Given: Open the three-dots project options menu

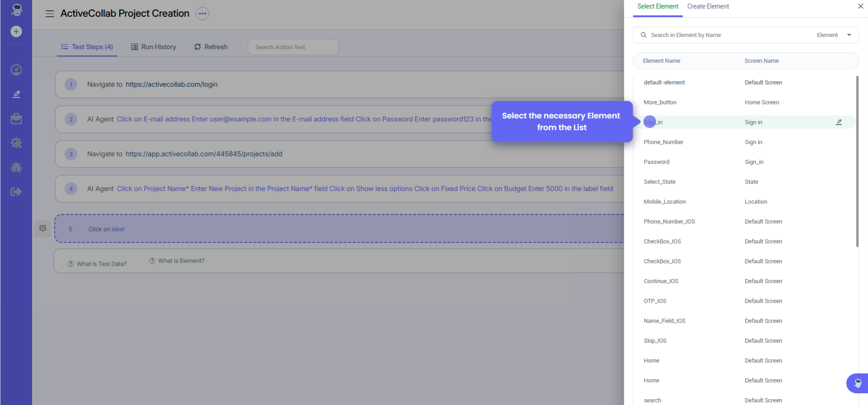Looking at the screenshot, I should click(202, 14).
